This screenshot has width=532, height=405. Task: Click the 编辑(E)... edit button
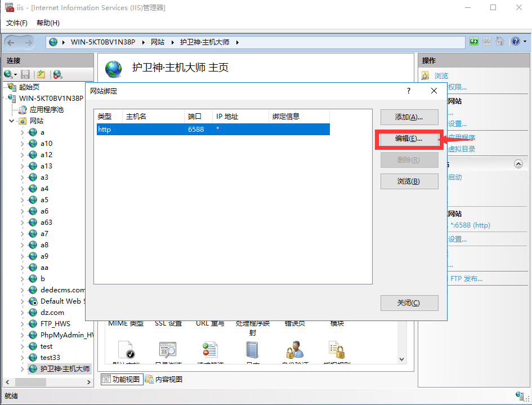(409, 139)
